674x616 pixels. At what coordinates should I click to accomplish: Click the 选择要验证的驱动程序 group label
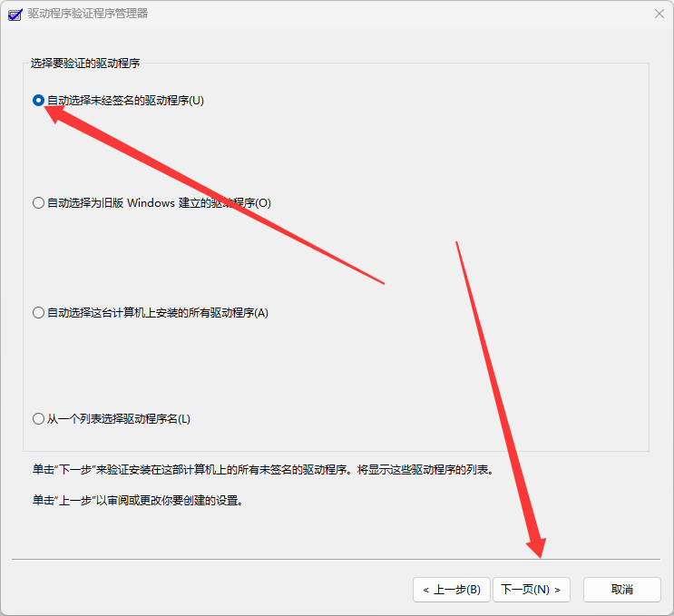pyautogui.click(x=85, y=64)
